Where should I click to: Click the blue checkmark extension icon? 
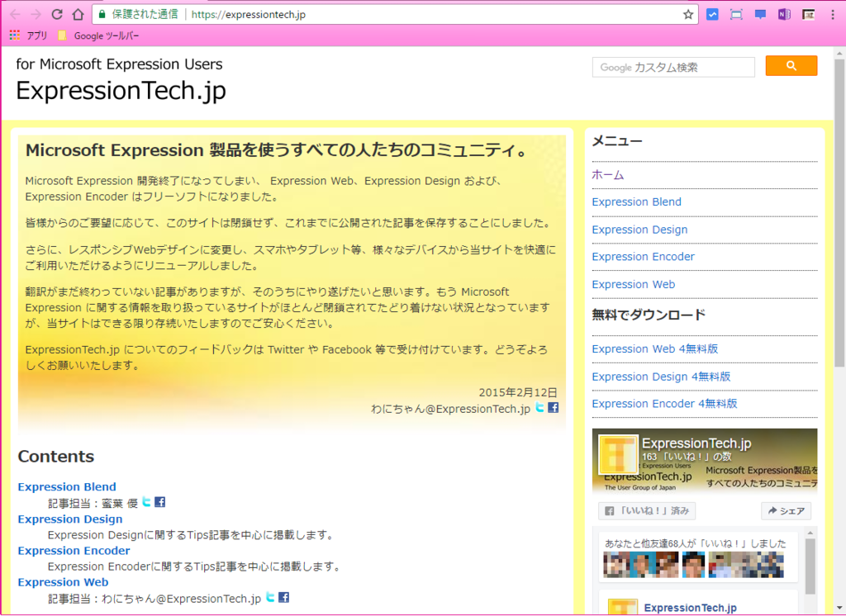pos(712,15)
